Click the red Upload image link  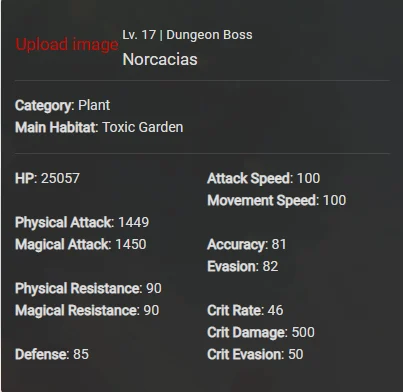click(x=67, y=45)
